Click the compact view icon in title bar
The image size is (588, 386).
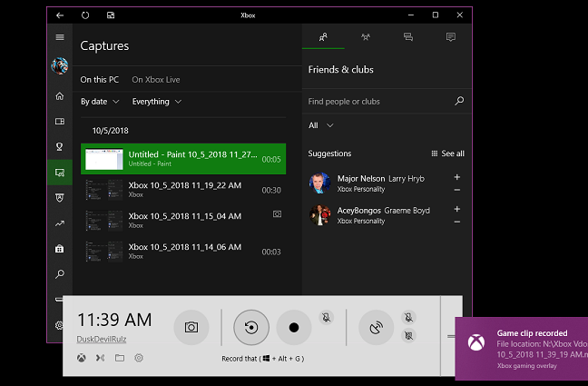pos(111,15)
